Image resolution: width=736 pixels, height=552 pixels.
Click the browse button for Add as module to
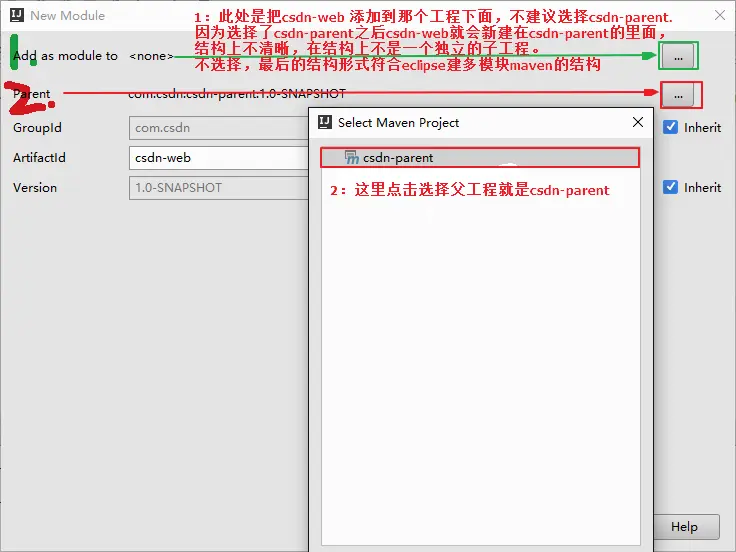[678, 56]
